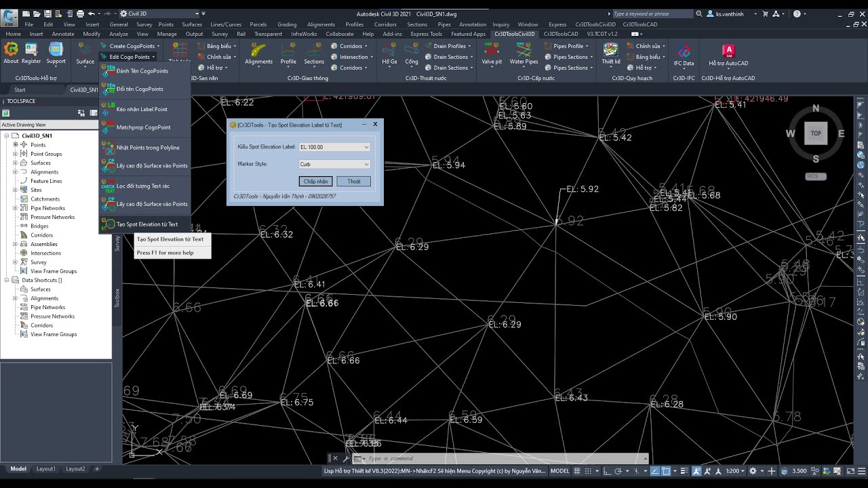Image resolution: width=868 pixels, height=488 pixels.
Task: Toggle drawing grid display in status bar
Action: (x=578, y=470)
